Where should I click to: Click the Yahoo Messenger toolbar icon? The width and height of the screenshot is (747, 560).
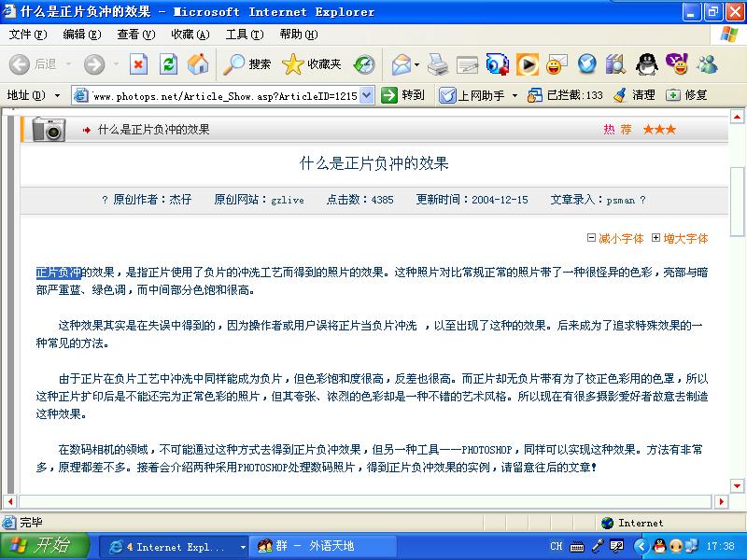[676, 64]
